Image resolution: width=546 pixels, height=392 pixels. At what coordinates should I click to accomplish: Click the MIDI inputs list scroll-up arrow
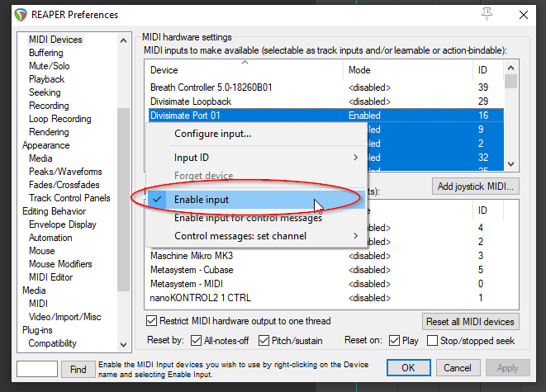pos(510,68)
